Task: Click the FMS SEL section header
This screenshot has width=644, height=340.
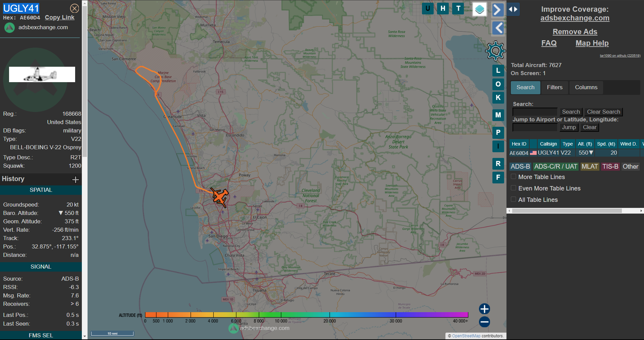Action: tap(41, 335)
